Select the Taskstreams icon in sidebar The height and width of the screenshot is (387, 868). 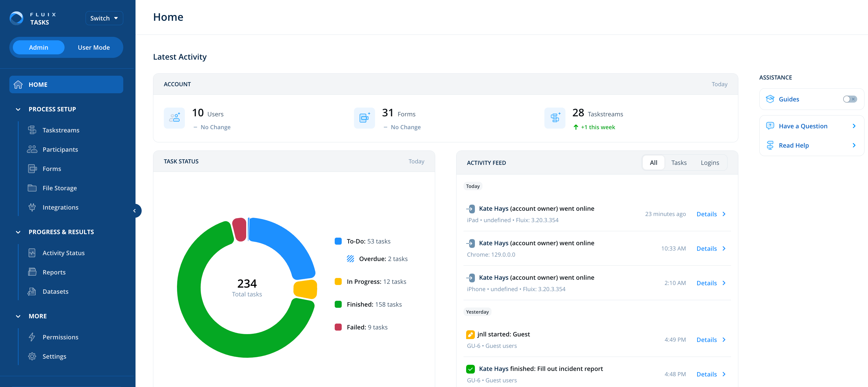click(x=32, y=130)
